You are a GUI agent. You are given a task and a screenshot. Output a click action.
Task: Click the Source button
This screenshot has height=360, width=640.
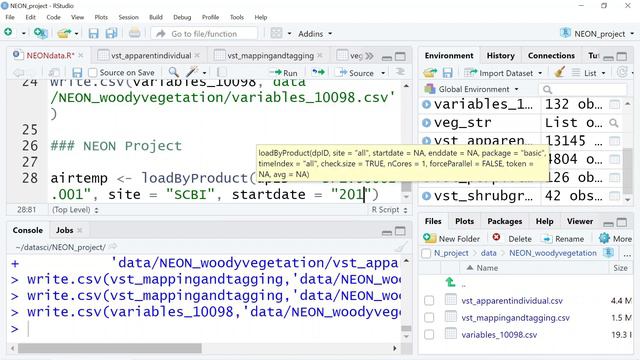point(354,73)
